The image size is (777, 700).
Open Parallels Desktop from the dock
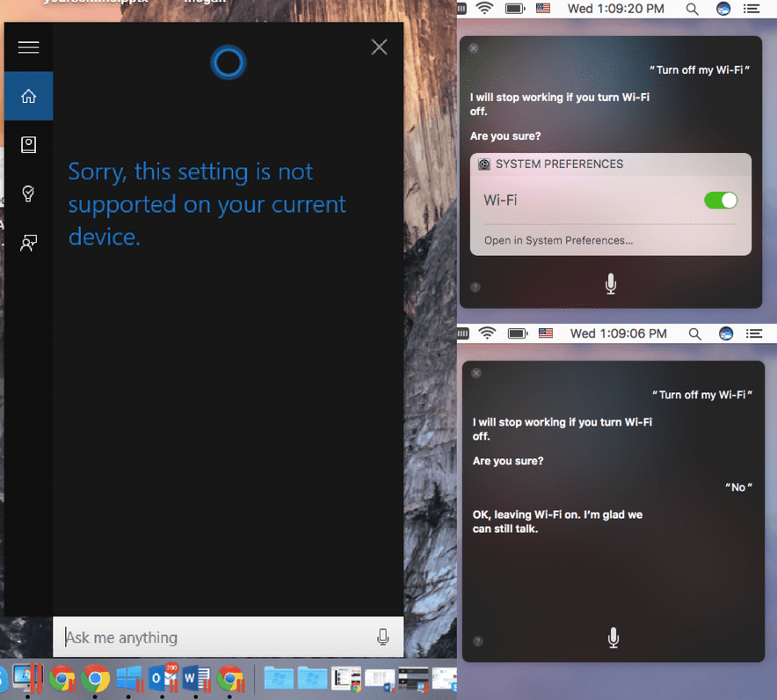28,678
